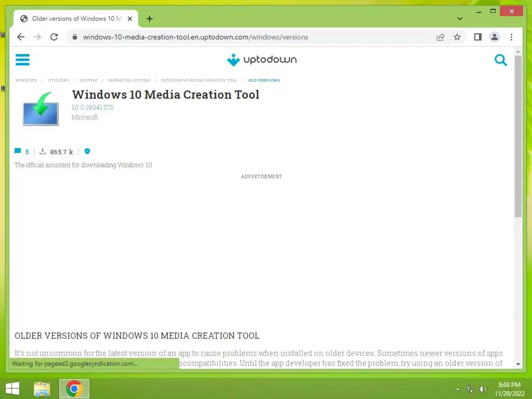This screenshot has width=532, height=399.
Task: Bookmark this tab with the star icon
Action: [457, 37]
